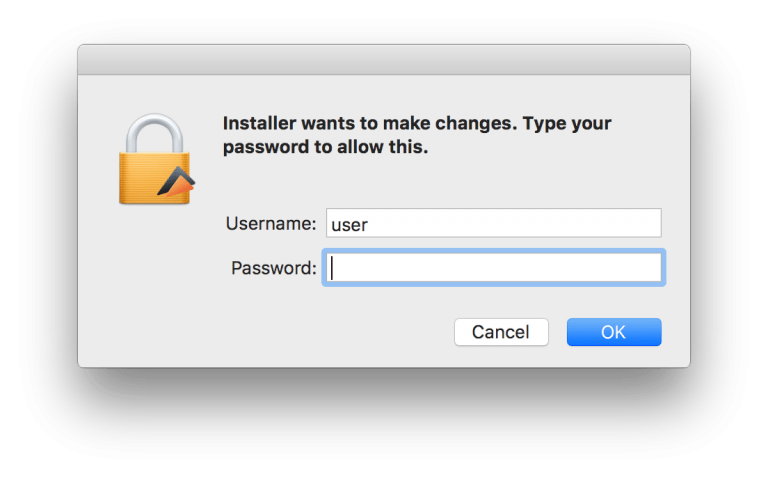Click the 'Type your' text in the prompt
Screen dimensions: 768x479
point(567,123)
